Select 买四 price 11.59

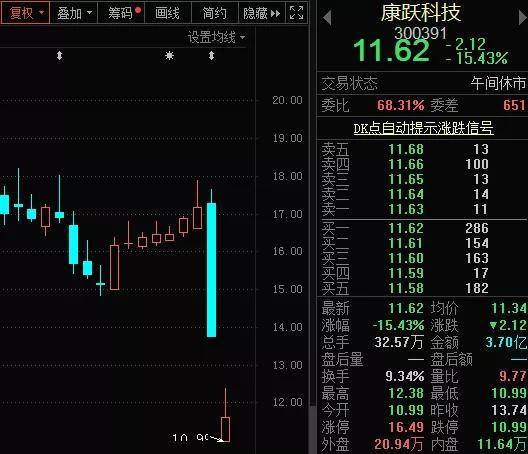pos(406,273)
